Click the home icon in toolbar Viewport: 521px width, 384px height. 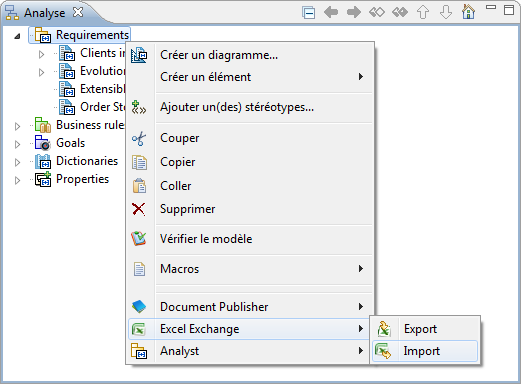[x=468, y=12]
